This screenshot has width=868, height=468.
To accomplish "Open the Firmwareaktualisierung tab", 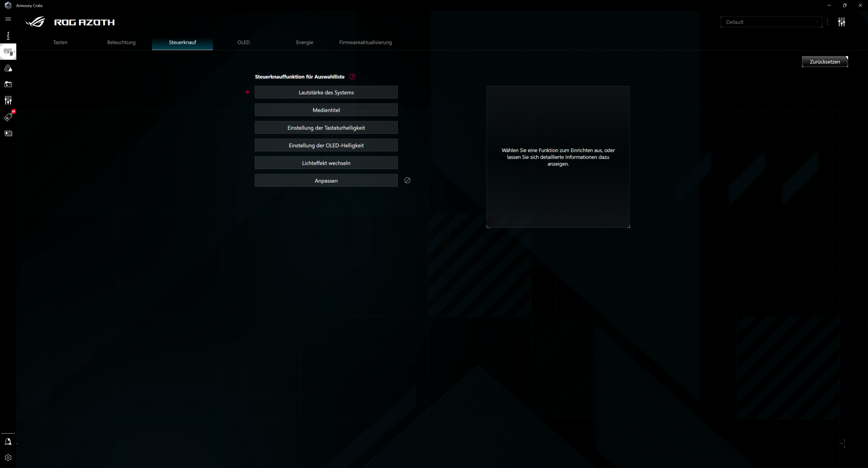I will 365,43.
